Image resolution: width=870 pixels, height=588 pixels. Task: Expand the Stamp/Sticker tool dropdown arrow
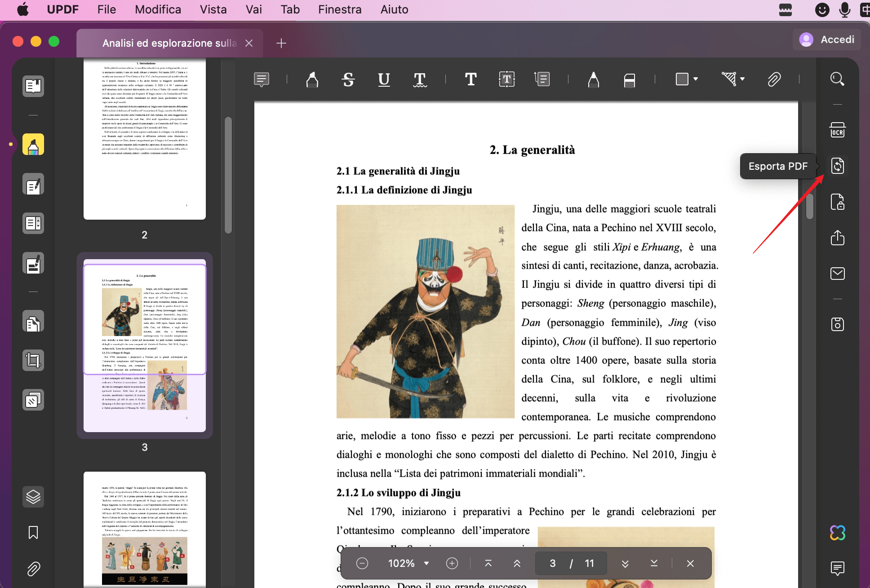742,79
